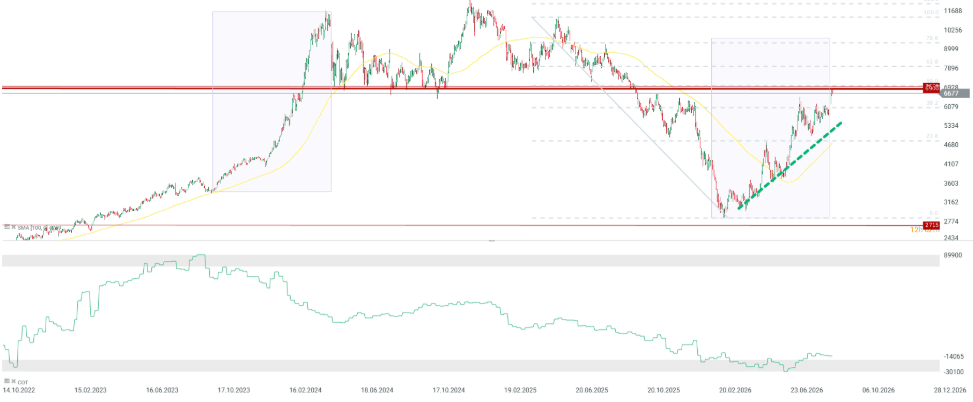This screenshot has width=973, height=402.
Task: Select the gray diagonal downtrend line
Action: 627,114
